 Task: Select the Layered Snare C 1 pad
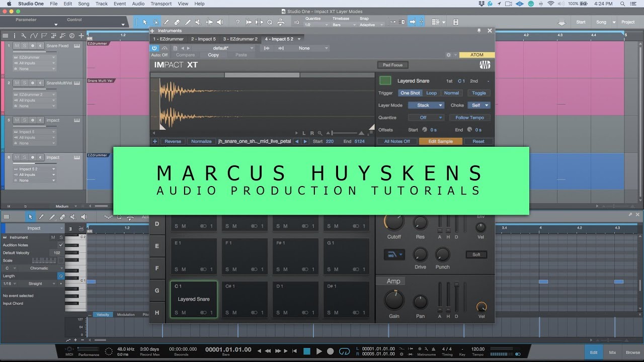194,299
